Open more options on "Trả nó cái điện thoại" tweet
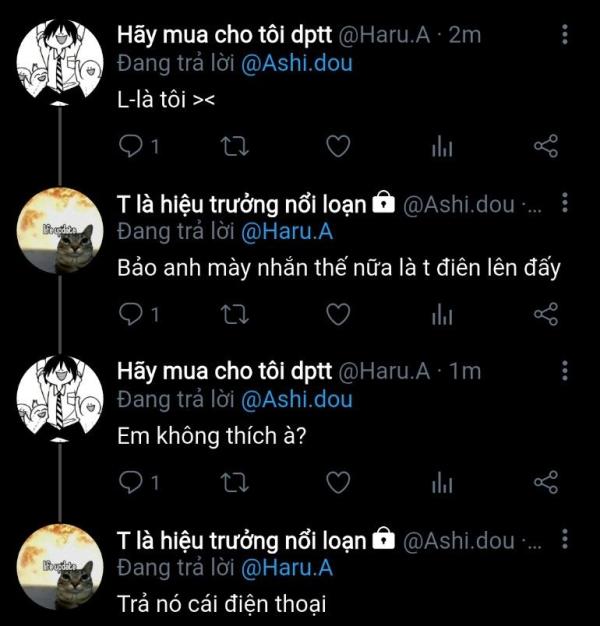 565,539
